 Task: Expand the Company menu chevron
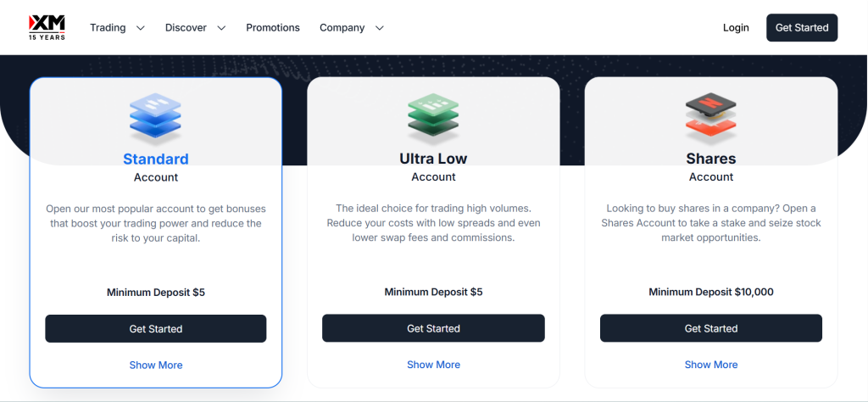tap(379, 28)
